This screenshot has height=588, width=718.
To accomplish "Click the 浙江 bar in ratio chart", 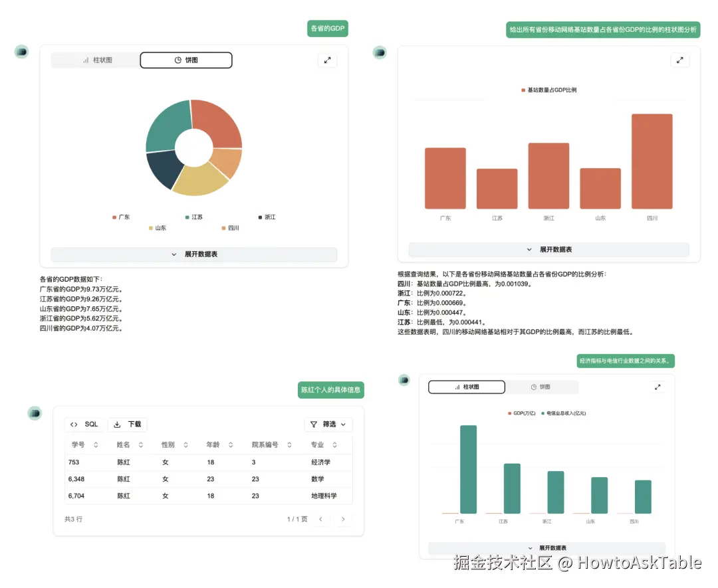I will (x=548, y=176).
